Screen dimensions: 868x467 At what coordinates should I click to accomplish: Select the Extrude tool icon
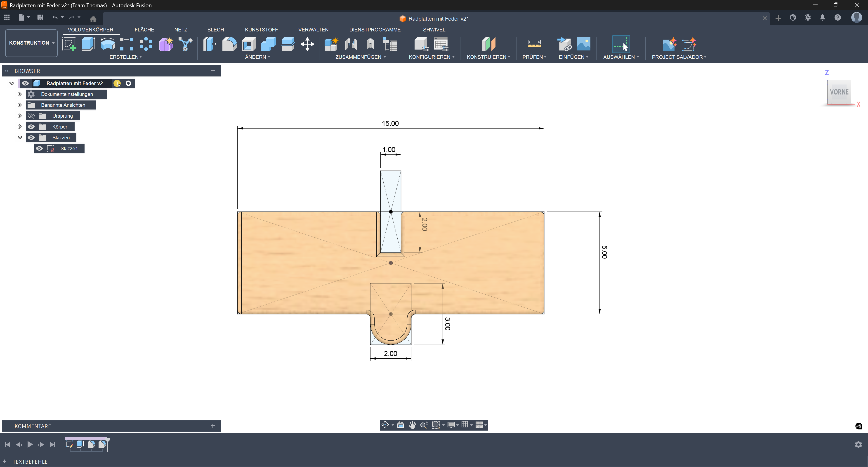[x=88, y=44]
